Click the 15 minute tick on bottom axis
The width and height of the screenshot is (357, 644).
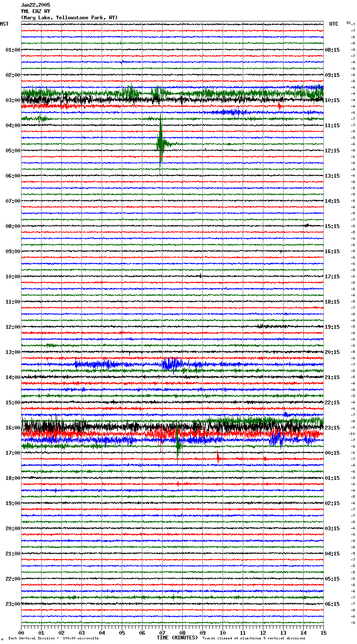pyautogui.click(x=323, y=633)
